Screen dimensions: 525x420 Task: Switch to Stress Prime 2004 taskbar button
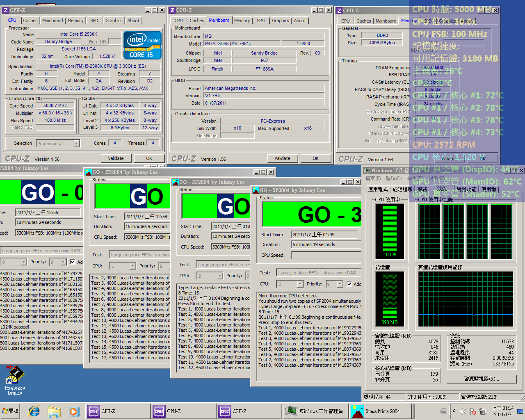380,411
